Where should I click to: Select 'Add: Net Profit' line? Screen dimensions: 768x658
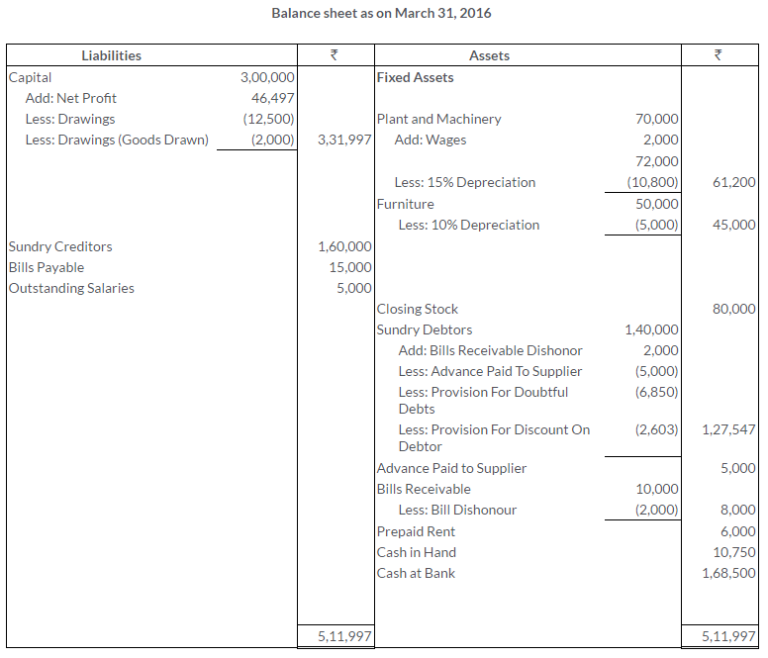click(x=71, y=98)
